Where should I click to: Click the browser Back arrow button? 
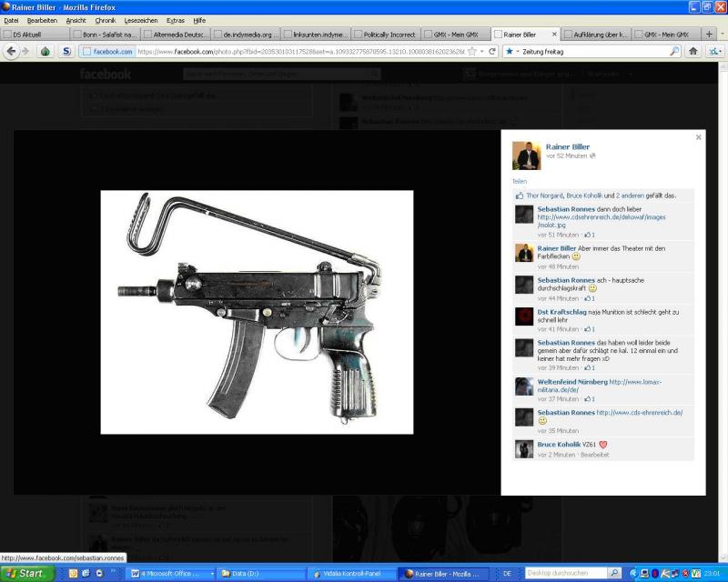pos(12,52)
